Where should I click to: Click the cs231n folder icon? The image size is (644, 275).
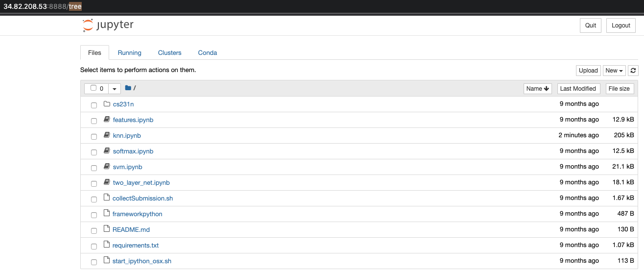tap(107, 104)
